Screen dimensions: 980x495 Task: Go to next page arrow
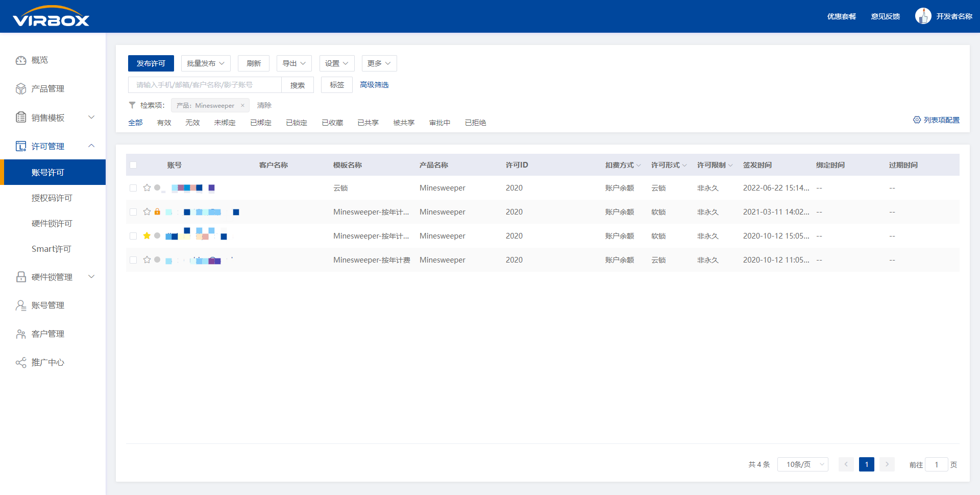[887, 464]
